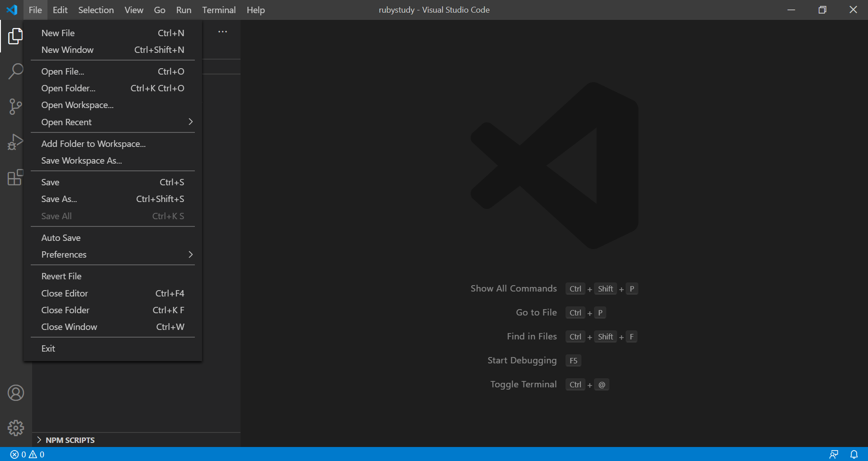
Task: Click errors and warnings count in status bar
Action: pos(27,454)
